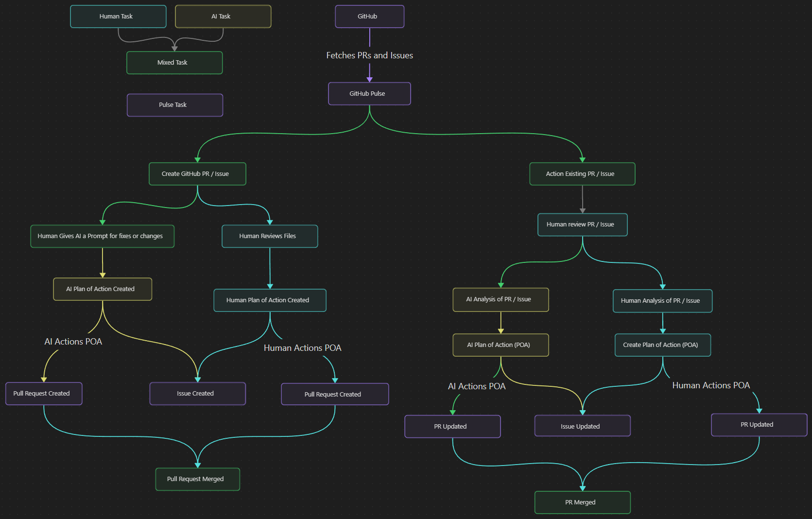The width and height of the screenshot is (812, 519).
Task: Click 'AI Actions POA' label under AI Plan Created
Action: (x=73, y=342)
